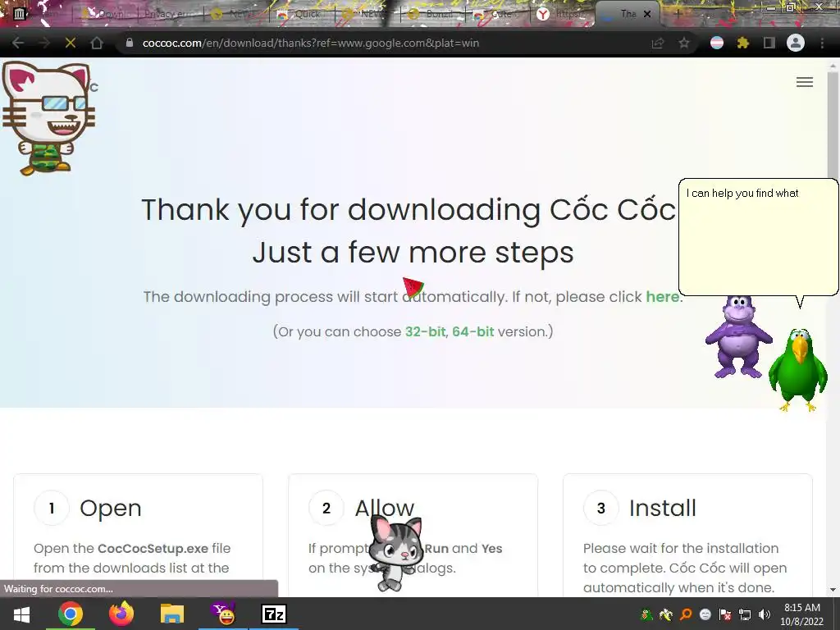Go back to the previous page

pyautogui.click(x=18, y=43)
